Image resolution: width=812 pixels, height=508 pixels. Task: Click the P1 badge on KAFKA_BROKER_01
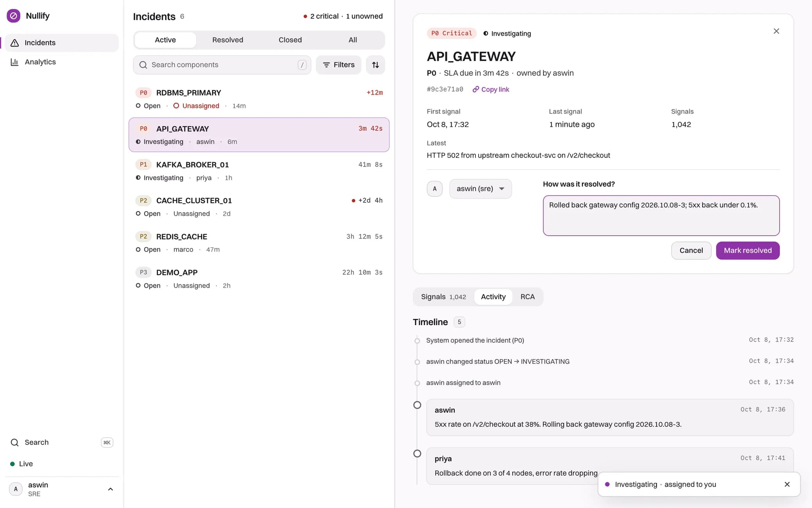[x=143, y=165]
